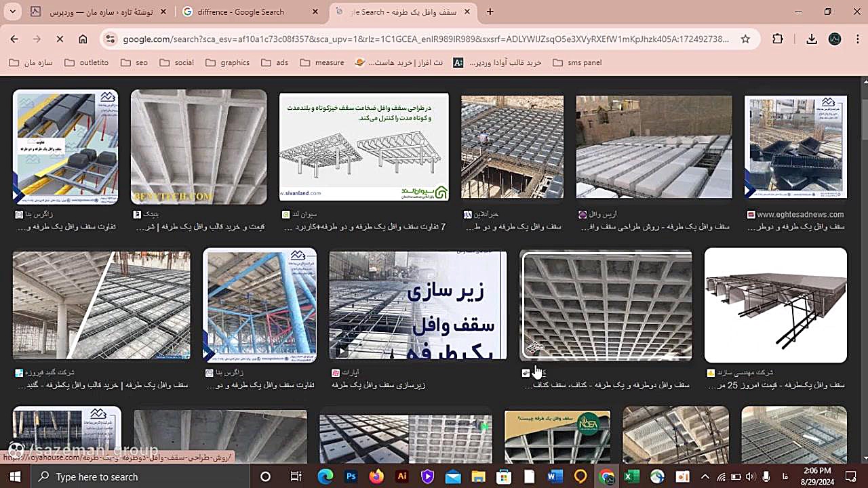Open Photoshop from the taskbar
868x488 pixels.
click(x=351, y=476)
